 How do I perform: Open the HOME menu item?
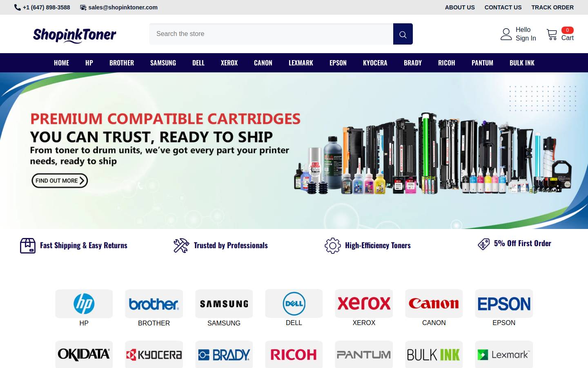click(x=62, y=63)
